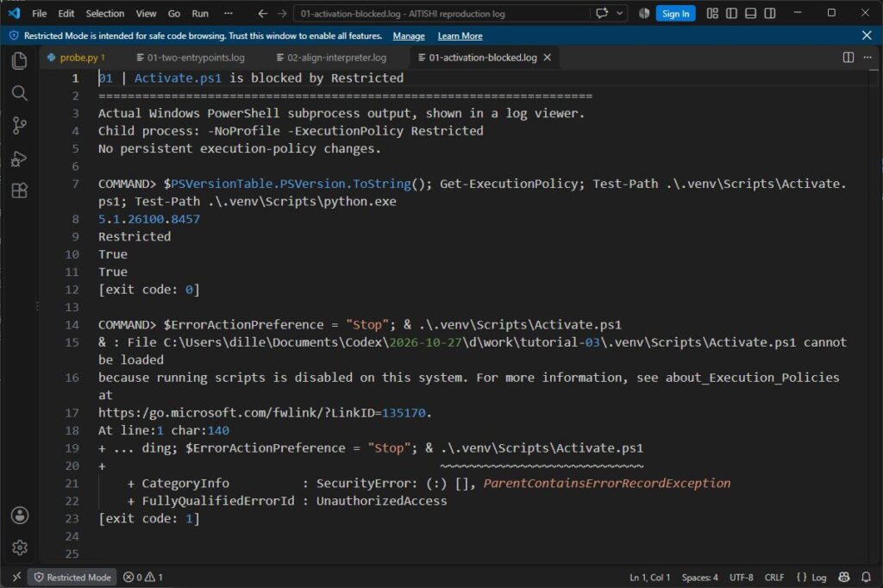This screenshot has width=883, height=588.
Task: Dismiss the Restricted Mode banner
Action: point(867,35)
